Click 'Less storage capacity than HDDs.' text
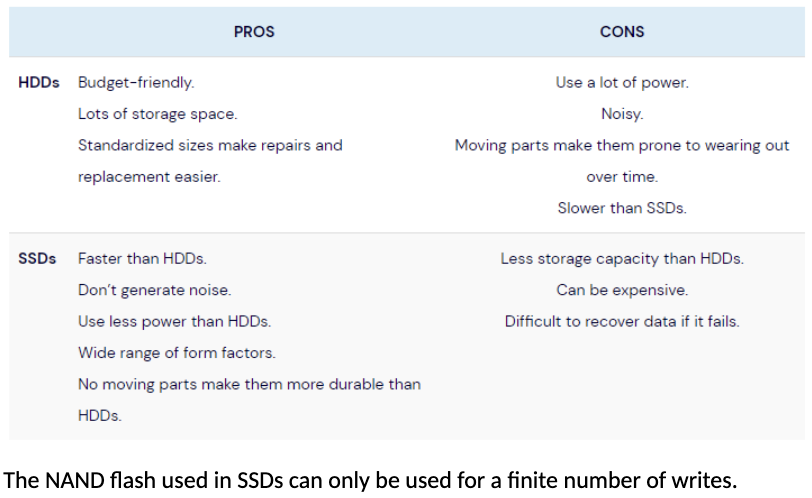The image size is (812, 498). click(x=622, y=259)
